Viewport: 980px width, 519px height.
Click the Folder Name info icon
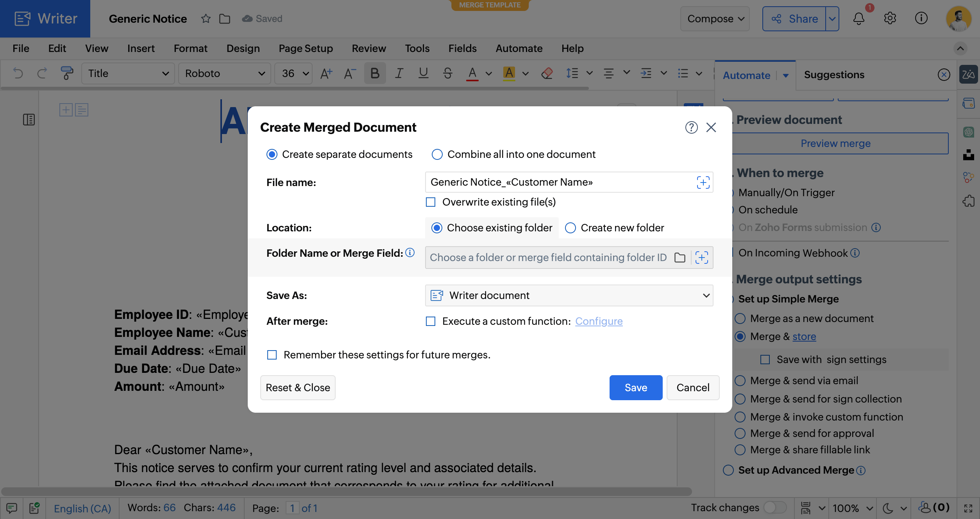410,253
